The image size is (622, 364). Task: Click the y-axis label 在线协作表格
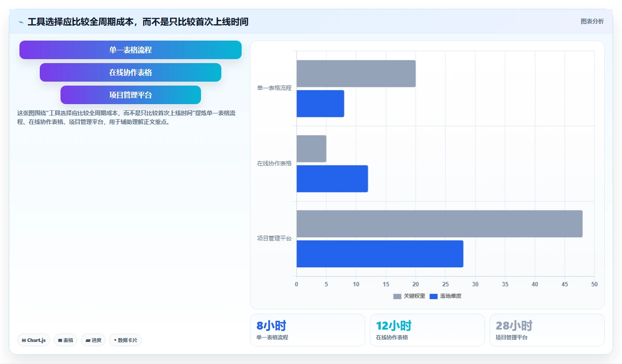coord(274,163)
